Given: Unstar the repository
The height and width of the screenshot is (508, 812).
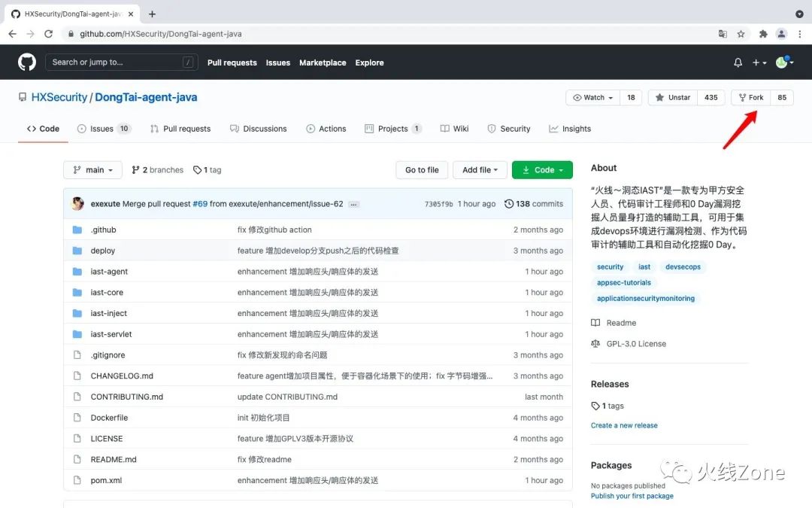Looking at the screenshot, I should pos(673,97).
